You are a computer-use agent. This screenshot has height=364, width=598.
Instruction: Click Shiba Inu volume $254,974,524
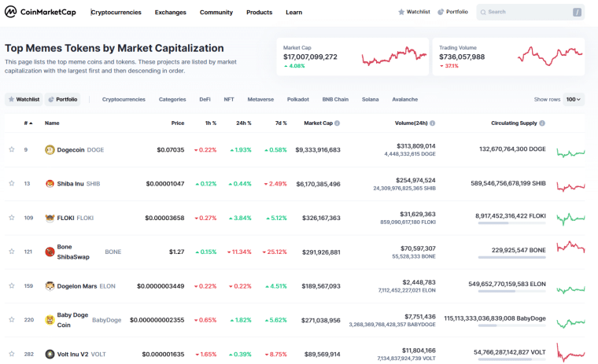point(415,180)
